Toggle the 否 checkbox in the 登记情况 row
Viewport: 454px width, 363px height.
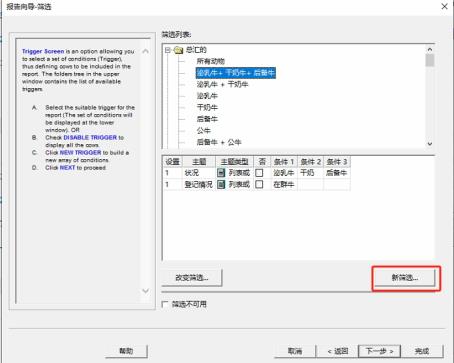259,184
